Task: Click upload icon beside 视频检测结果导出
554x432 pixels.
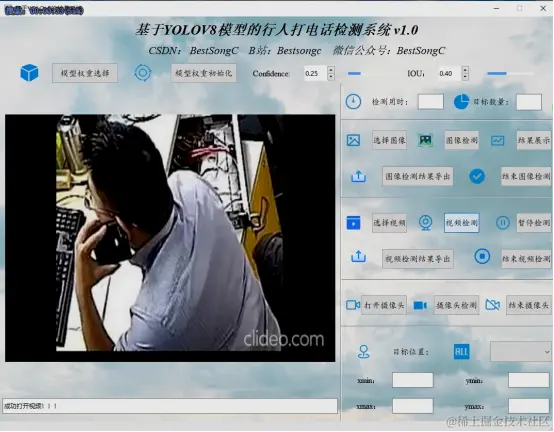Action: point(358,257)
